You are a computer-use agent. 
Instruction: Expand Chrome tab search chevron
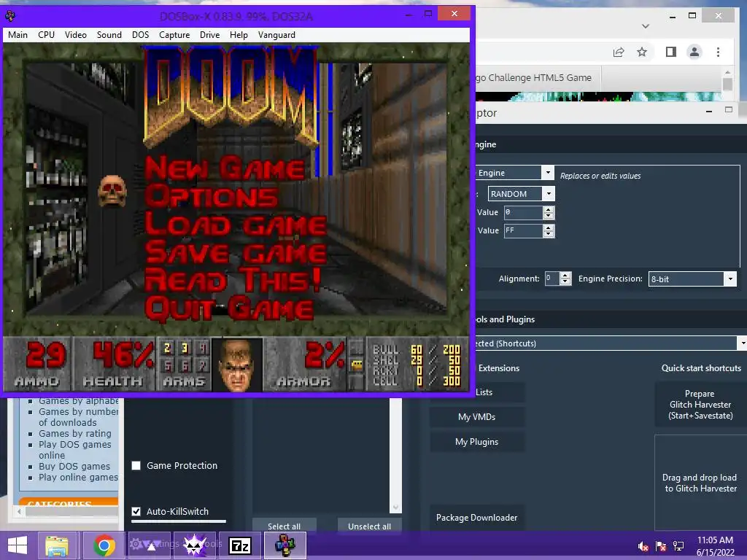pyautogui.click(x=646, y=26)
